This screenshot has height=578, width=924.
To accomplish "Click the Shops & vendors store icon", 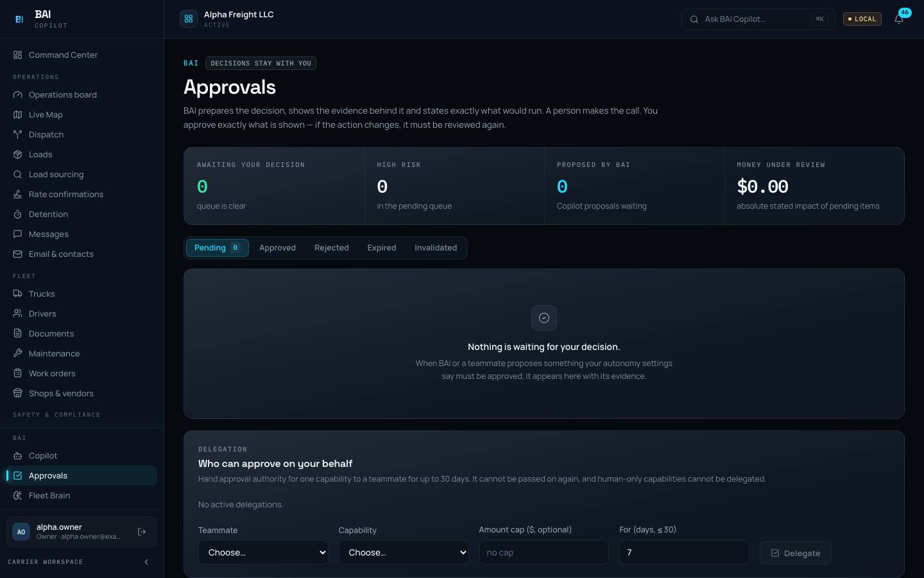I will tap(18, 394).
